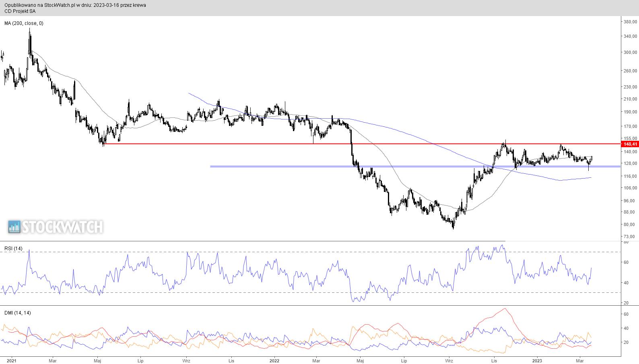
Task: Click the 140,00 price axis label
Action: point(630,152)
